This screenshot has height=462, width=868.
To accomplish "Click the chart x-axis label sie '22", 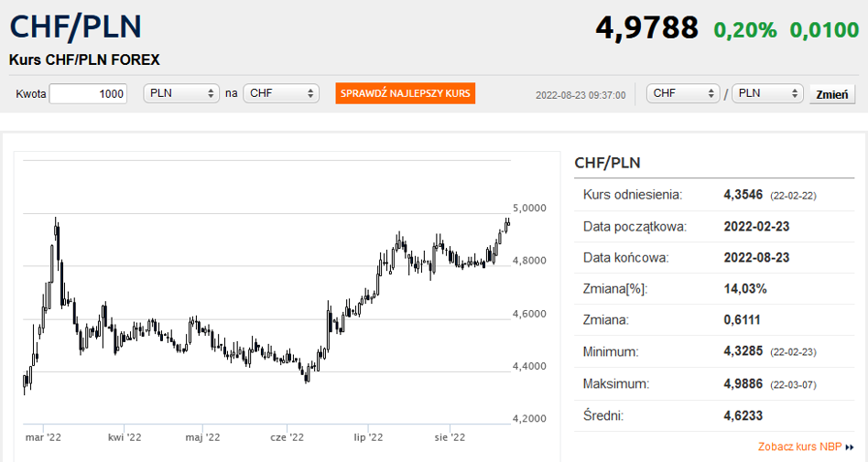I will [x=450, y=437].
